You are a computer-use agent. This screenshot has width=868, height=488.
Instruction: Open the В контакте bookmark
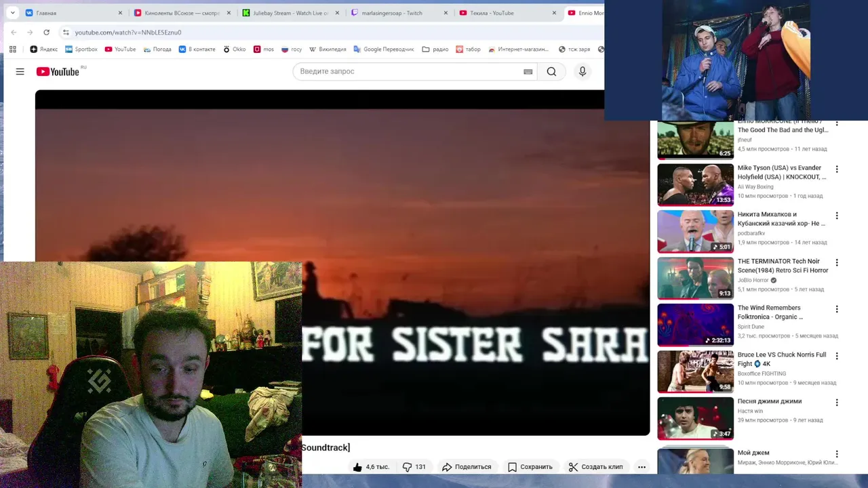click(197, 49)
